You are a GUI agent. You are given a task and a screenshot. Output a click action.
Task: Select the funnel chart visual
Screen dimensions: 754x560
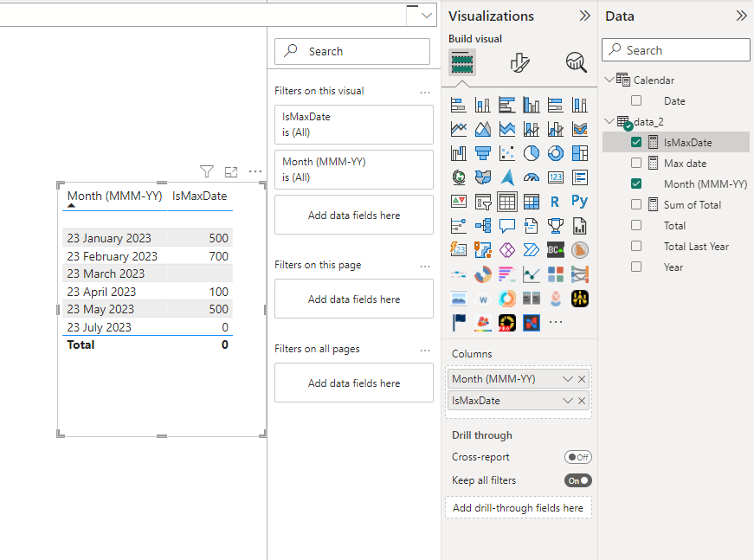[x=483, y=153]
